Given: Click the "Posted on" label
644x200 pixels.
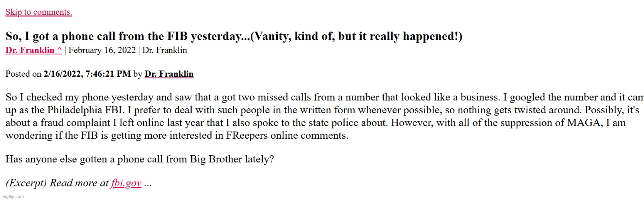Looking at the screenshot, I should coord(24,74).
